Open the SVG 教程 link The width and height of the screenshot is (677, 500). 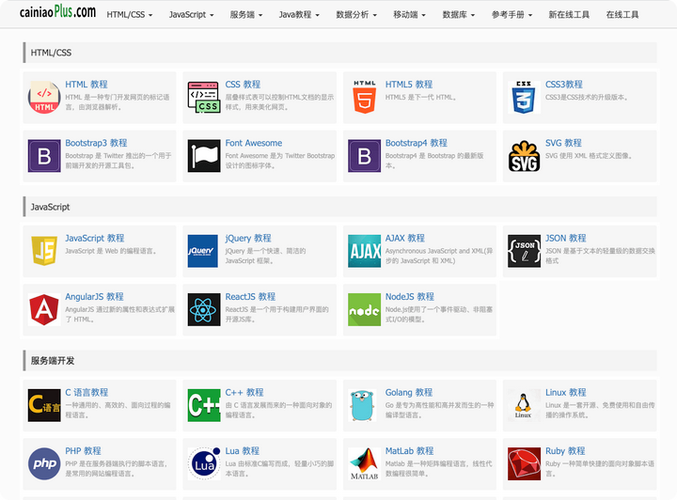563,143
